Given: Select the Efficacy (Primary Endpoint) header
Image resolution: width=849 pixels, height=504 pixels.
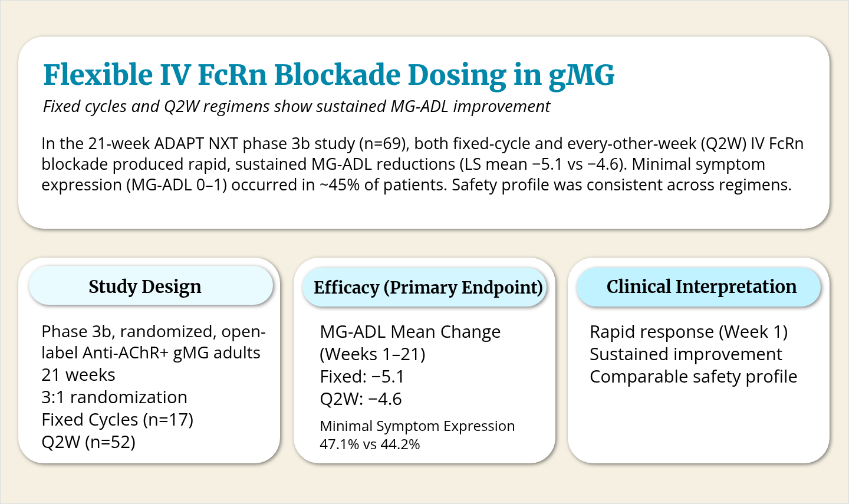Looking at the screenshot, I should coord(424,287).
